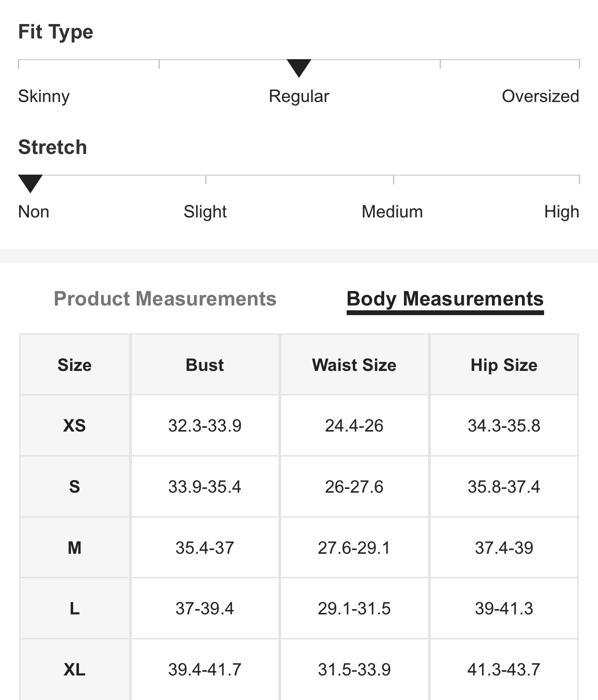Switch to the Product Measurements tab

tap(165, 299)
